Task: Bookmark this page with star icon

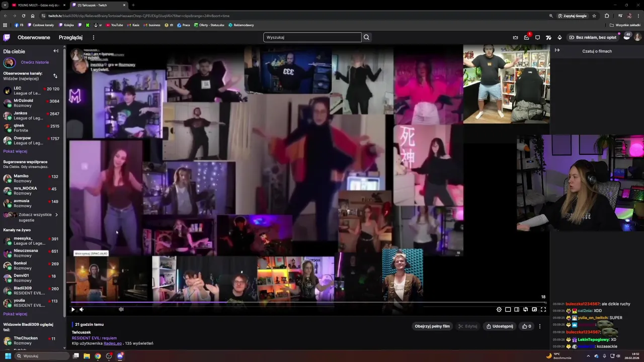Action: pos(594,16)
